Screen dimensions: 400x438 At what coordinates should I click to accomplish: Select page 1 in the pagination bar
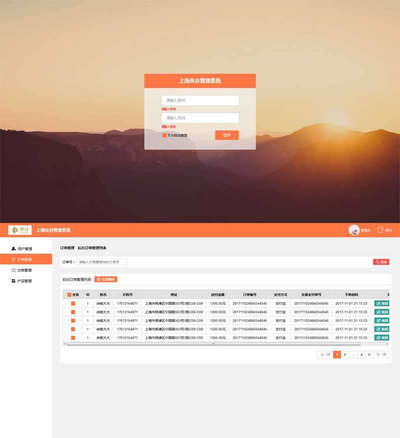[x=337, y=354]
